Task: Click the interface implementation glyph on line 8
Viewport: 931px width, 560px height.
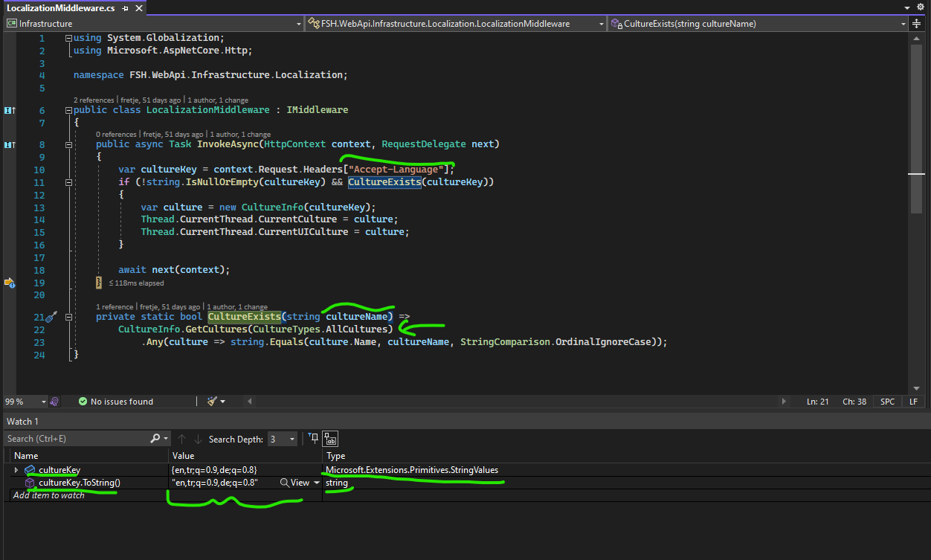Action: [9, 144]
